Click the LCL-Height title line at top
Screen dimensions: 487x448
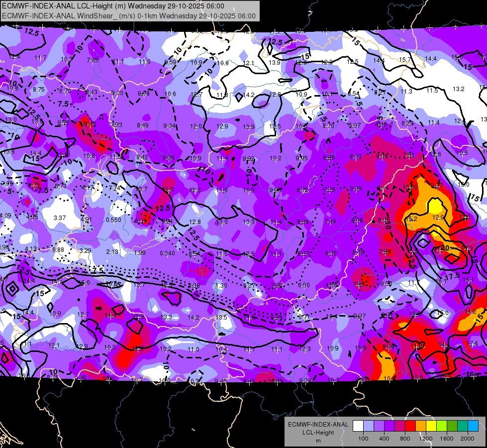point(113,6)
